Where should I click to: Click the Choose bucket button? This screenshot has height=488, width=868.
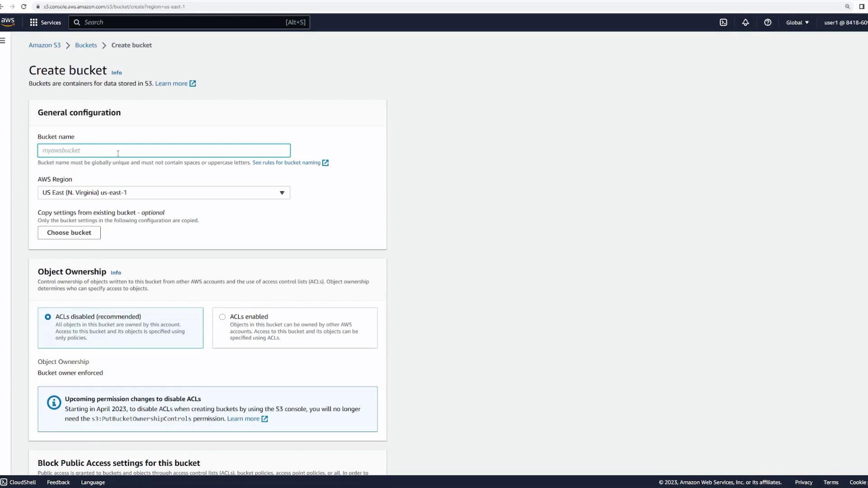[x=69, y=233]
